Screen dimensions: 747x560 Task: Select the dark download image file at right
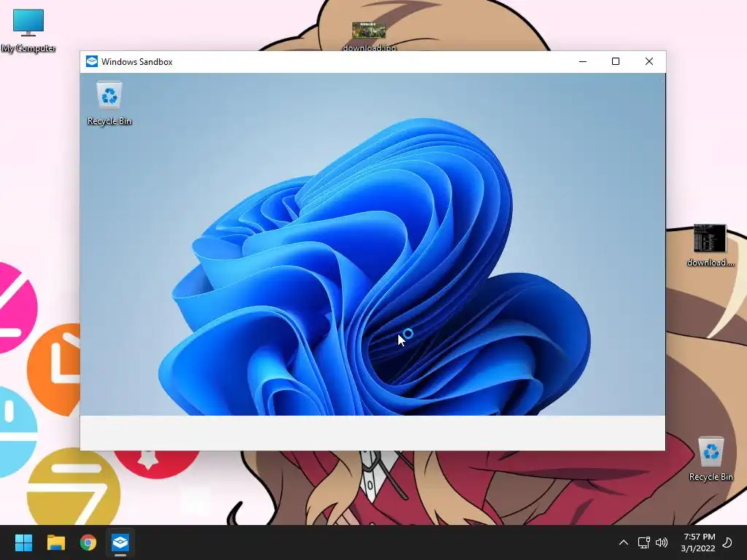710,245
